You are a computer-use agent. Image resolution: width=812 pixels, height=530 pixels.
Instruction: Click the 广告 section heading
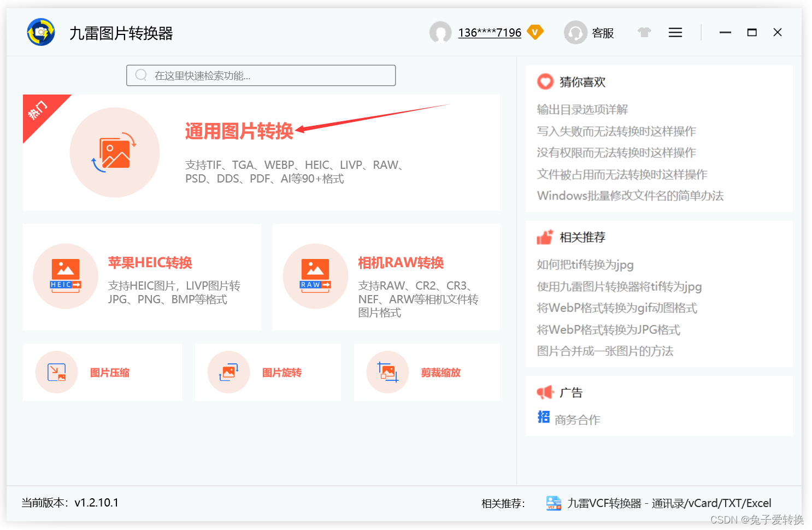[x=571, y=392]
